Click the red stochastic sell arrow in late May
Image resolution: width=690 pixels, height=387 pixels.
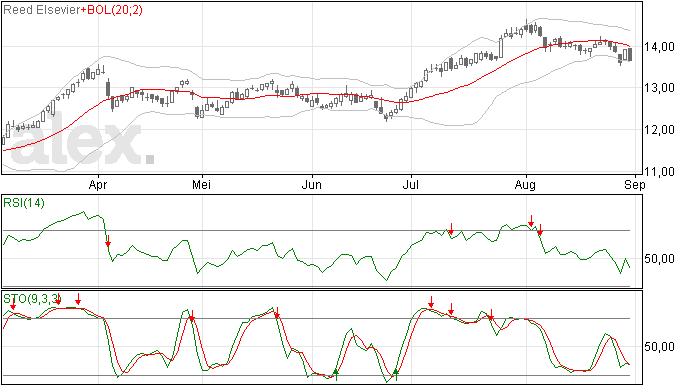click(277, 312)
